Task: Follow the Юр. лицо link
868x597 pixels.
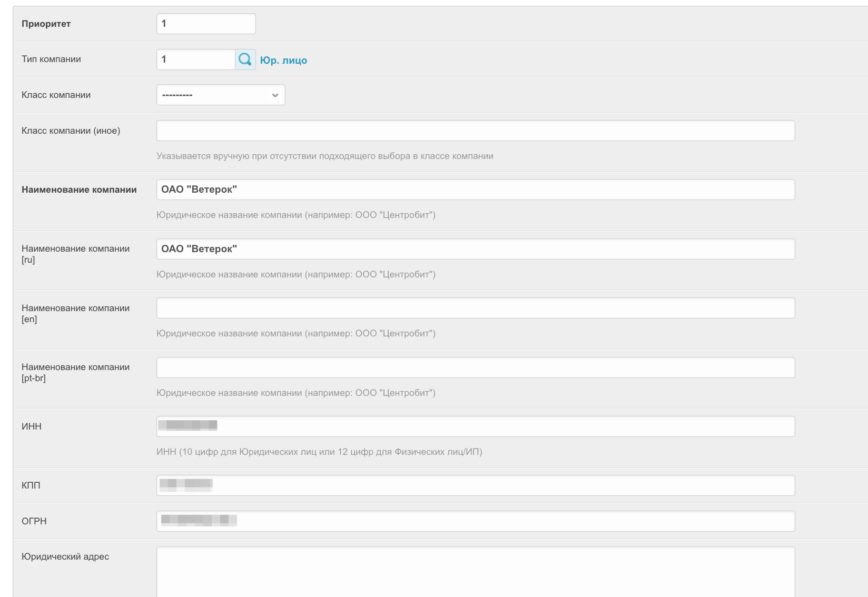Action: [x=283, y=61]
